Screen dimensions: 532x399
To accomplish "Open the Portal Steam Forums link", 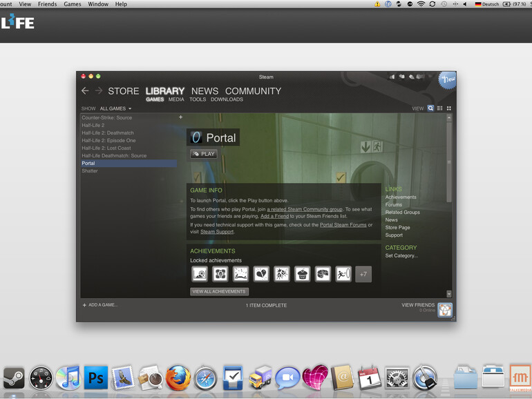I will (343, 225).
